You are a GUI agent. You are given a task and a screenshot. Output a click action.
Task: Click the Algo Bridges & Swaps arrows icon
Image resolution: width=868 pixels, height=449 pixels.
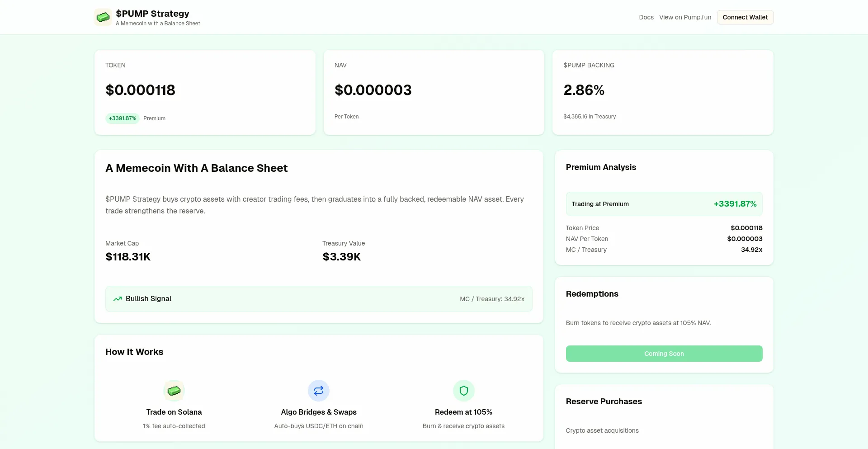(319, 391)
